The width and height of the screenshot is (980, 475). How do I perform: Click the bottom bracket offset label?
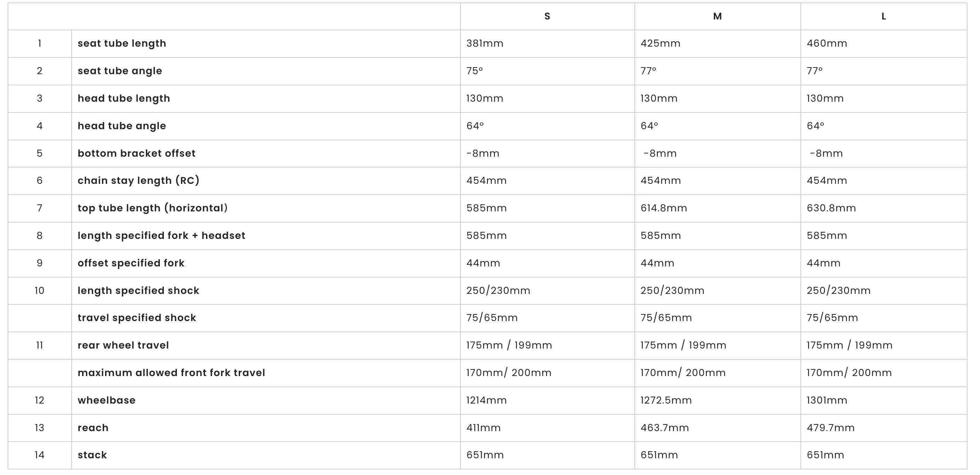coord(136,153)
